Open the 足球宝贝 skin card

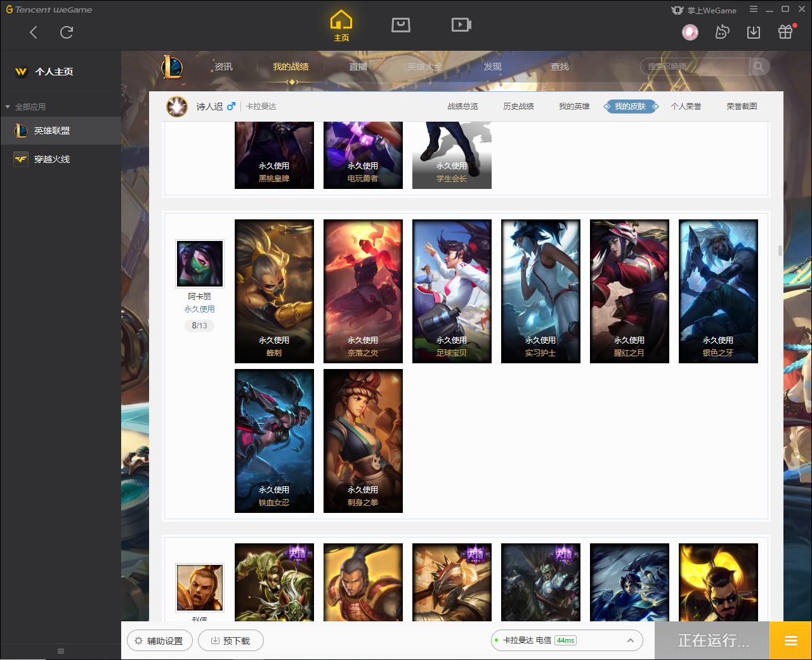pos(452,292)
